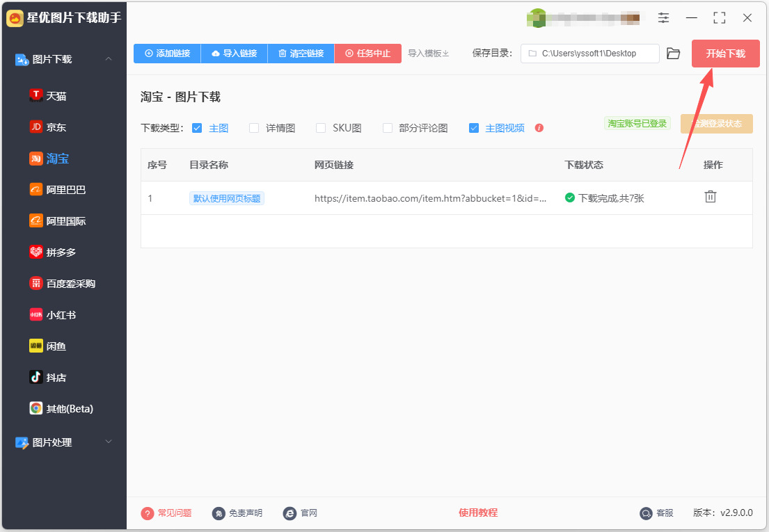Image resolution: width=769 pixels, height=532 pixels.
Task: Open 常见问题 help link
Action: tap(166, 513)
